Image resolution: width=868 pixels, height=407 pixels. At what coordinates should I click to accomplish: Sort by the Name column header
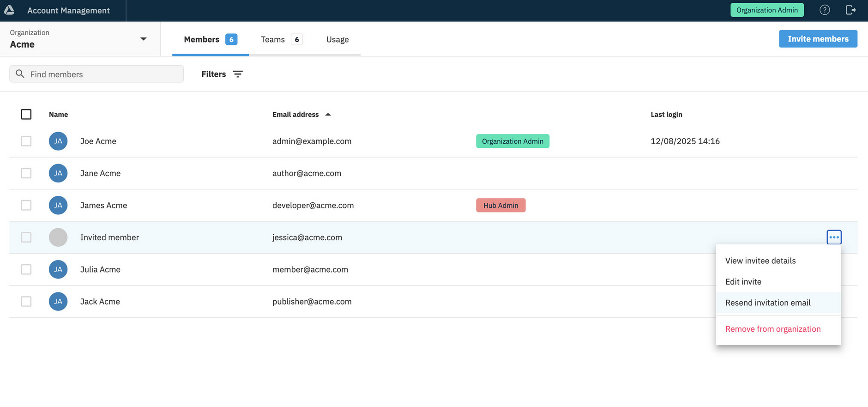click(x=58, y=115)
